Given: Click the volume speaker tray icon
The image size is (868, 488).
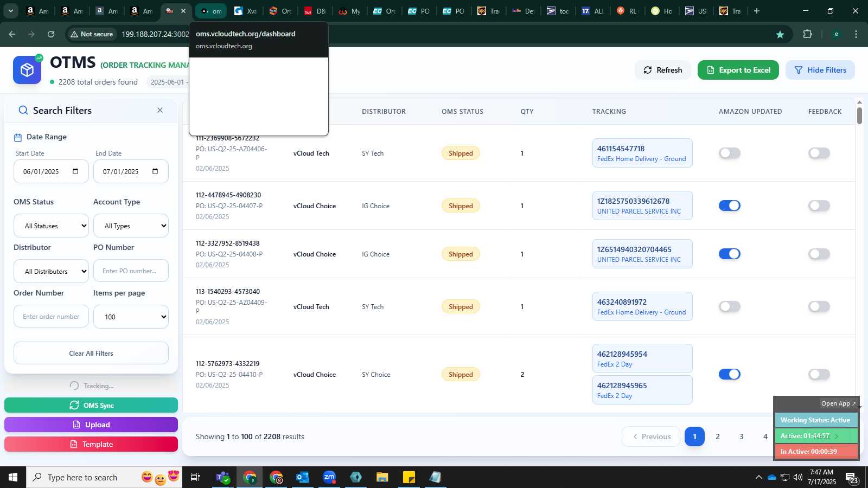Looking at the screenshot, I should click(797, 477).
